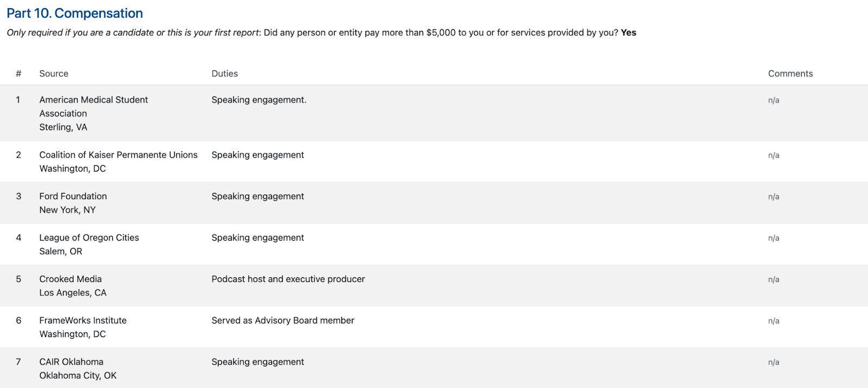Click row number 7
This screenshot has height=388, width=868.
point(18,362)
